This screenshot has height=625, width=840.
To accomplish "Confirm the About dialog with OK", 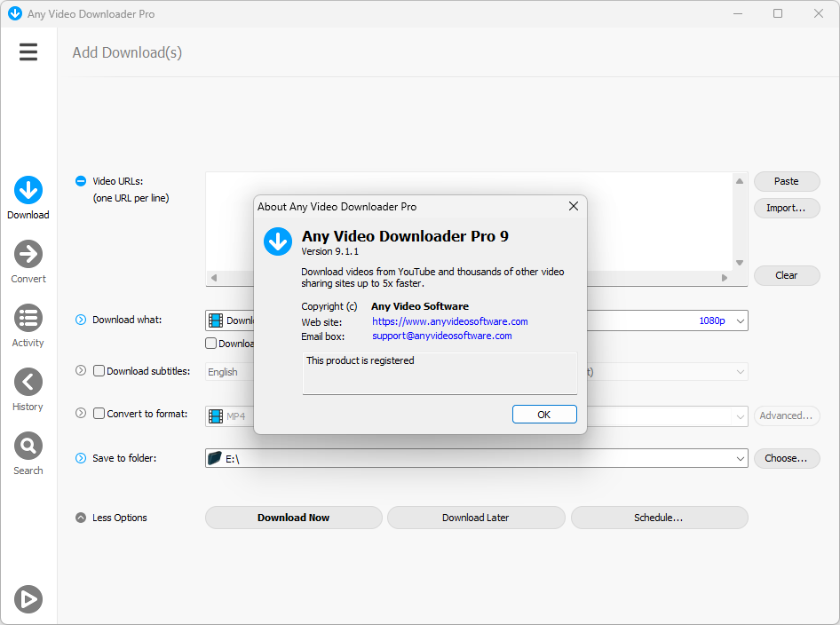I will pos(544,415).
